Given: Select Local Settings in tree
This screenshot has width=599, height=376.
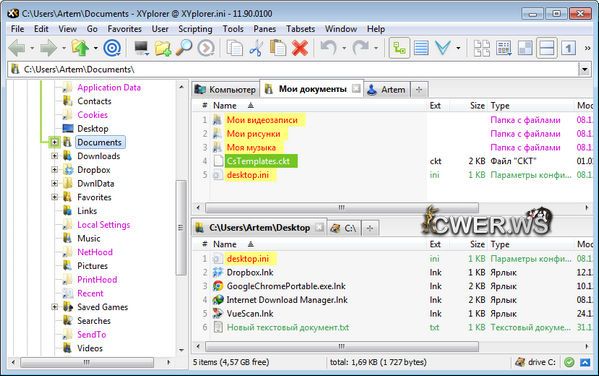Looking at the screenshot, I should 104,225.
